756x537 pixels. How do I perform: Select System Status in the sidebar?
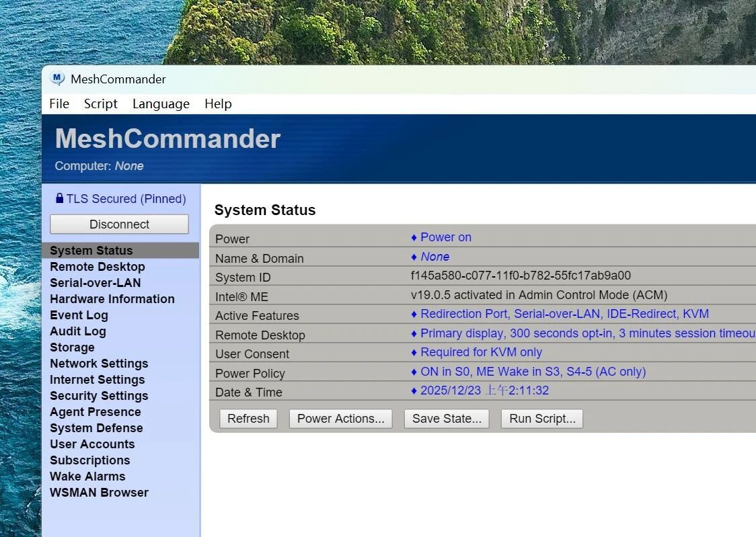pos(120,251)
